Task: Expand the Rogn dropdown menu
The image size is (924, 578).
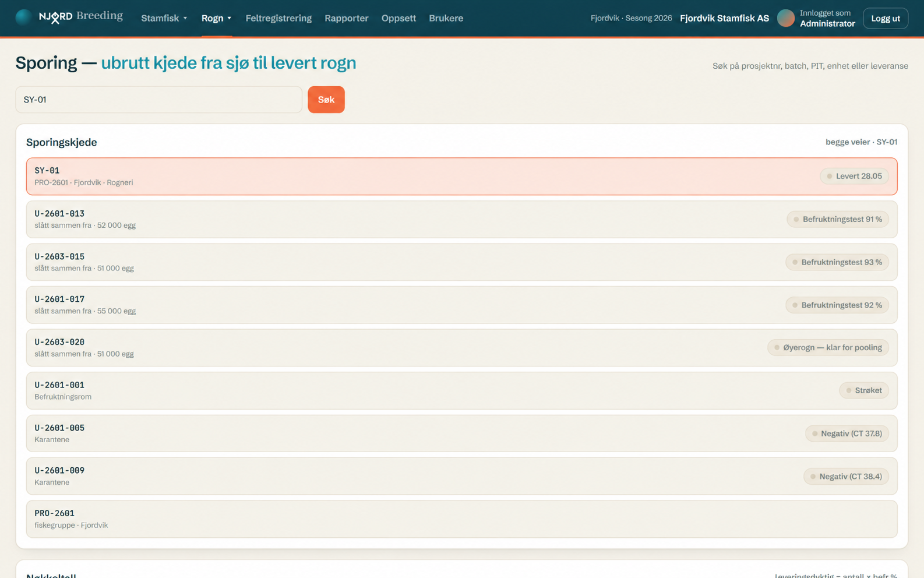Action: pyautogui.click(x=216, y=18)
